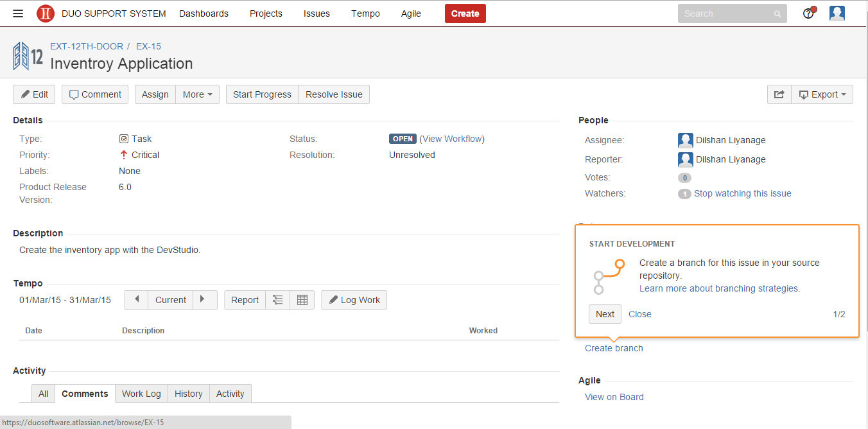This screenshot has height=429, width=868.
Task: Click the Create branch link
Action: pyautogui.click(x=614, y=348)
